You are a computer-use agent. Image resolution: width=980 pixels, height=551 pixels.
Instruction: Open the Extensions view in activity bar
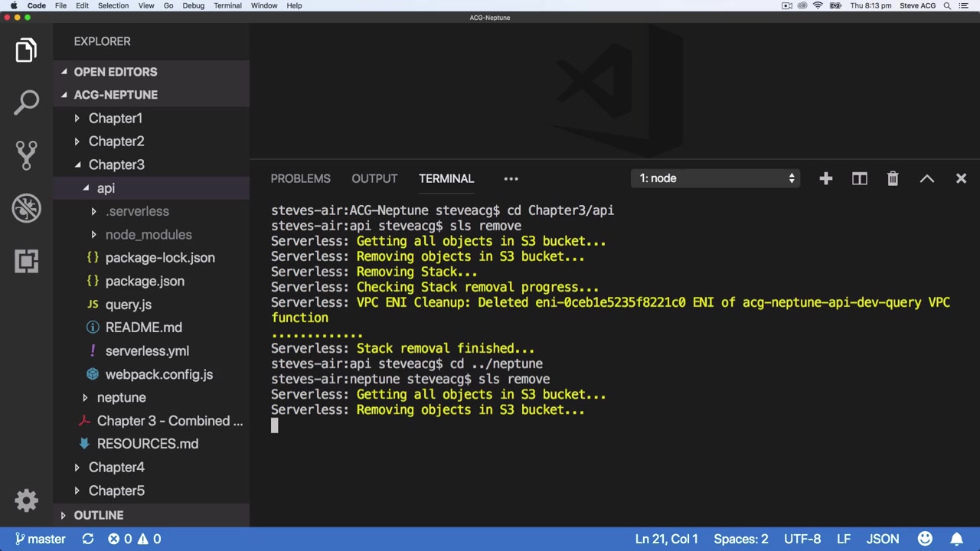26,261
